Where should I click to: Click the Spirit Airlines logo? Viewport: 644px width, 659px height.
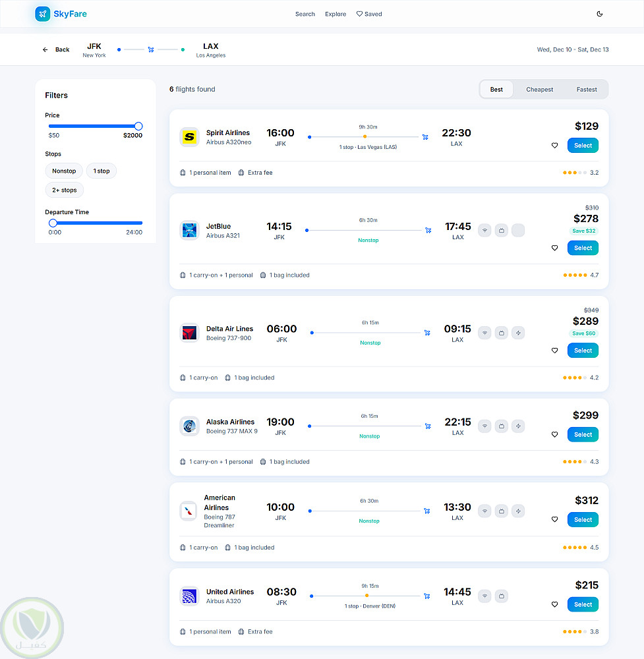point(189,137)
